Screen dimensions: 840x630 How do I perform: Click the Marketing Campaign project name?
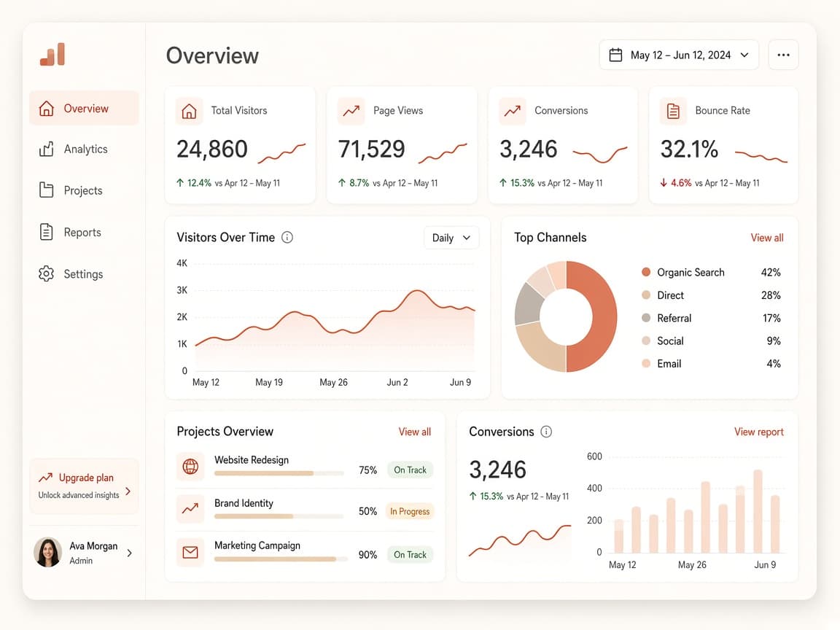tap(257, 545)
